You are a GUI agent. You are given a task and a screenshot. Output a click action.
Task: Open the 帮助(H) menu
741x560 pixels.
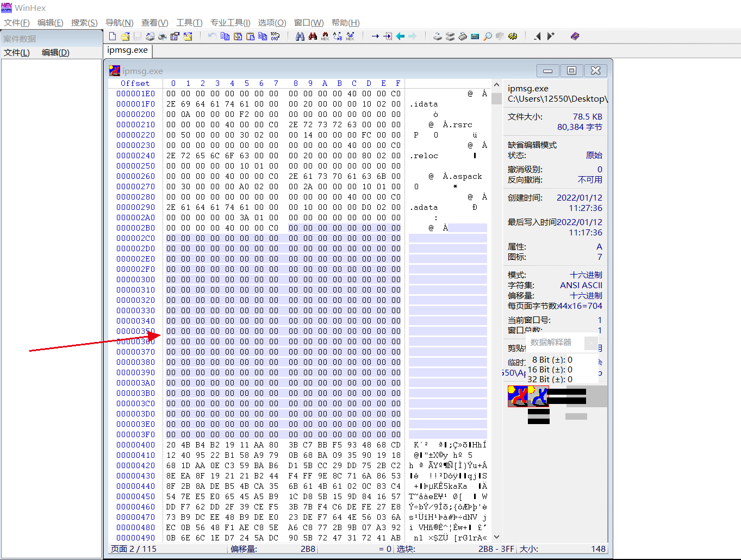346,22
